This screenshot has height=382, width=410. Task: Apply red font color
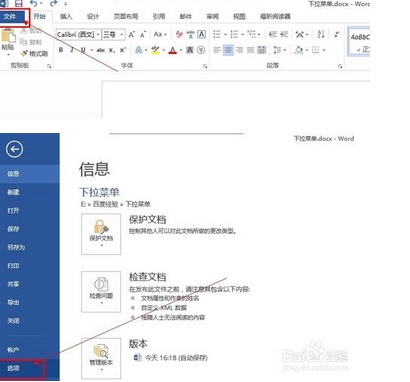[172, 50]
